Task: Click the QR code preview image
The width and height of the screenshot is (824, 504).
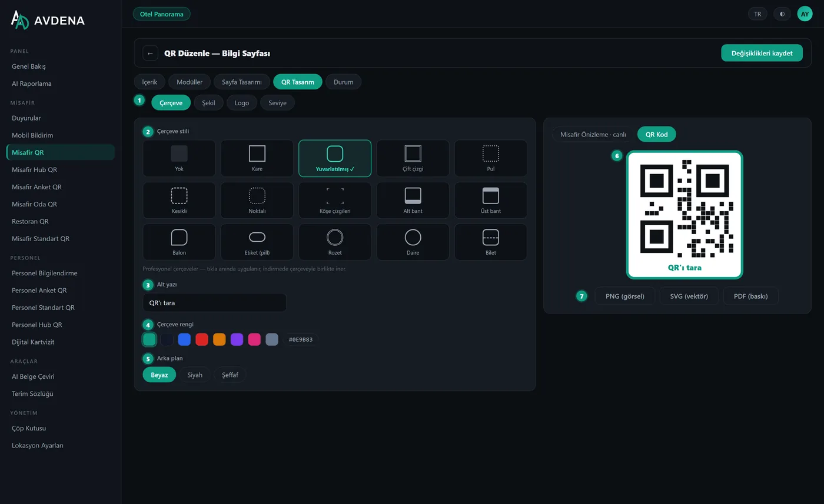Action: (x=685, y=215)
